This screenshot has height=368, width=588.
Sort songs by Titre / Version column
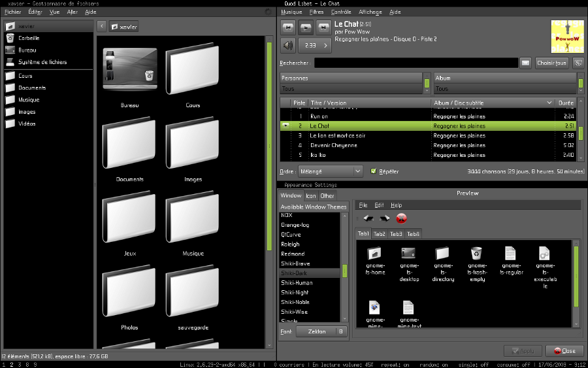click(369, 103)
